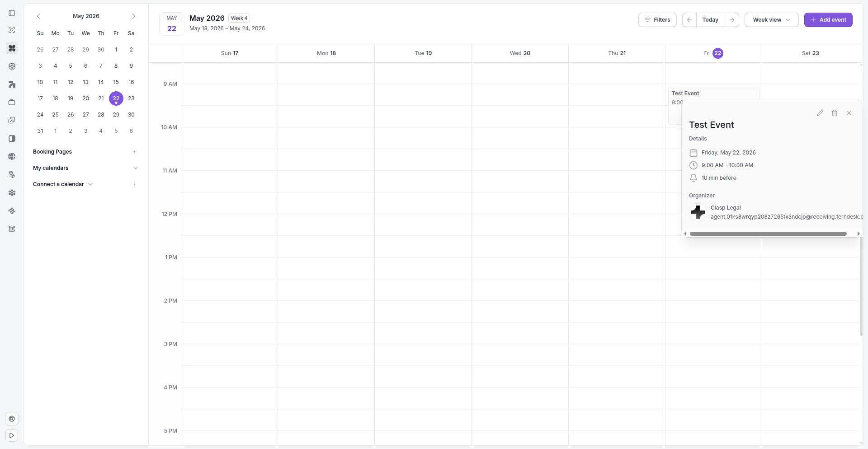Screen dimensions: 868x449
Task: Open the bank building icon in left rail
Action: [x=12, y=229]
